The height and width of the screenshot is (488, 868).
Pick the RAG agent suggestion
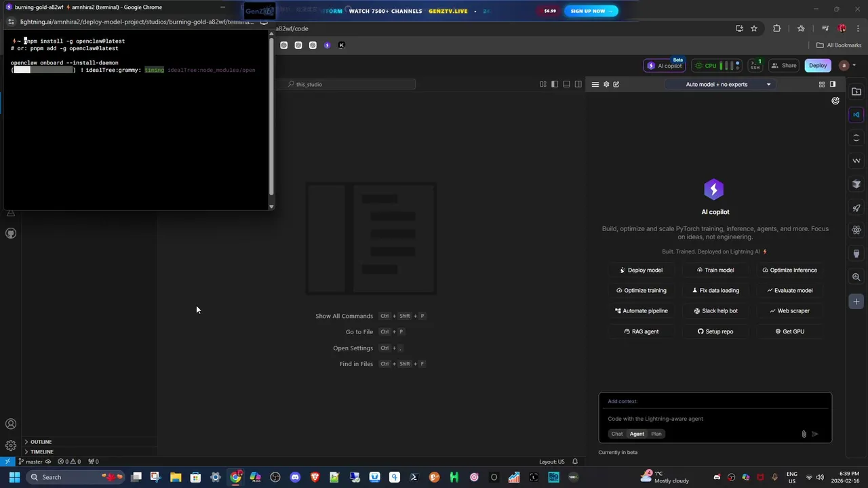pyautogui.click(x=641, y=331)
